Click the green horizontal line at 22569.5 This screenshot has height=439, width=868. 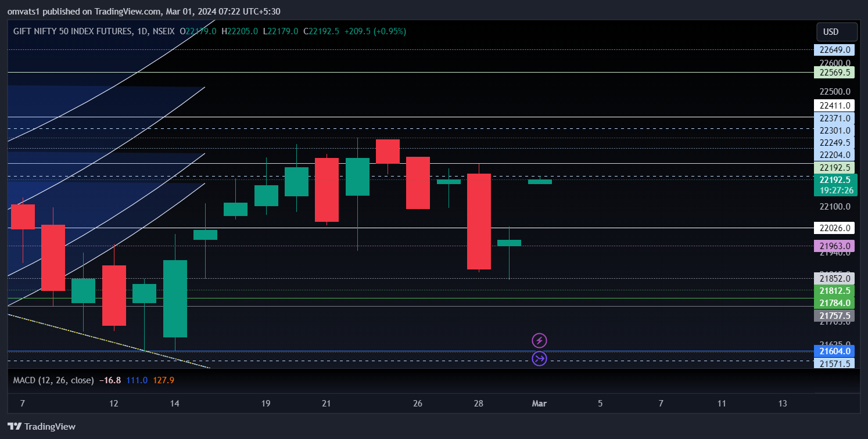(411, 73)
